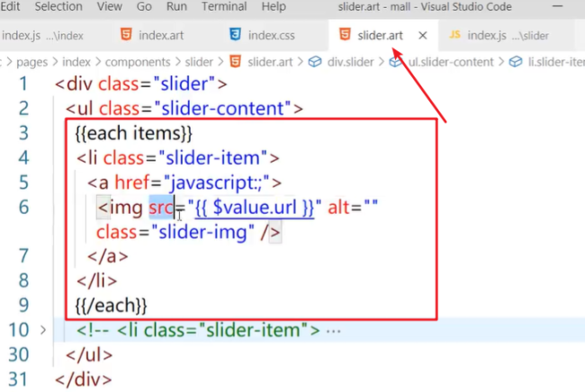Click the HTML5 icon in breadcrumb bar
585x392 pixels.
[x=236, y=61]
